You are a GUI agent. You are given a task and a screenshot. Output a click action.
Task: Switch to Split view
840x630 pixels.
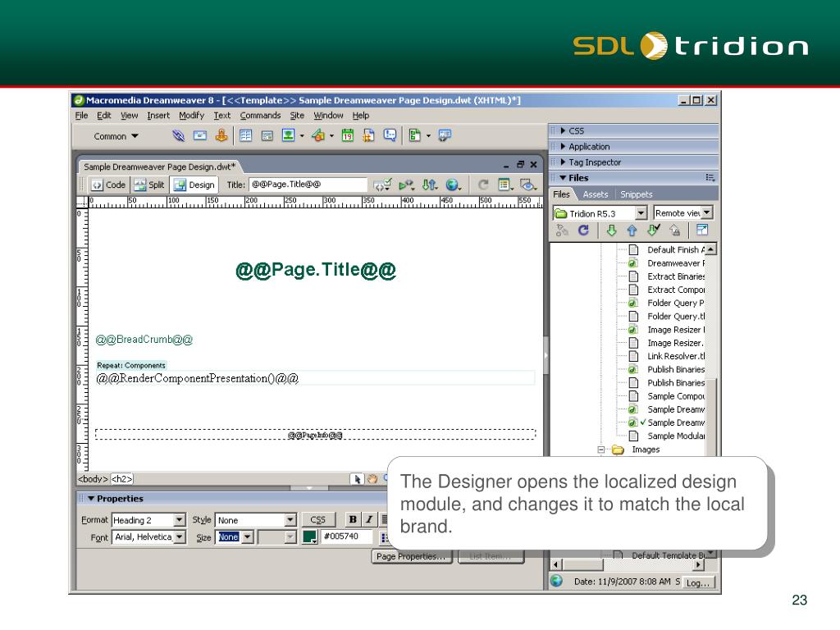[149, 185]
